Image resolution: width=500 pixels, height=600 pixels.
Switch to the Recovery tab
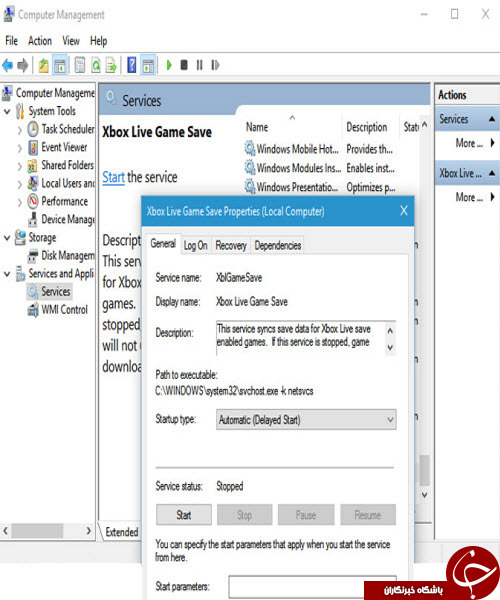(x=231, y=245)
